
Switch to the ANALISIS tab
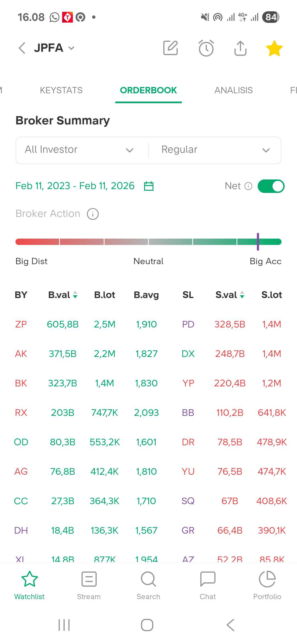[x=233, y=90]
